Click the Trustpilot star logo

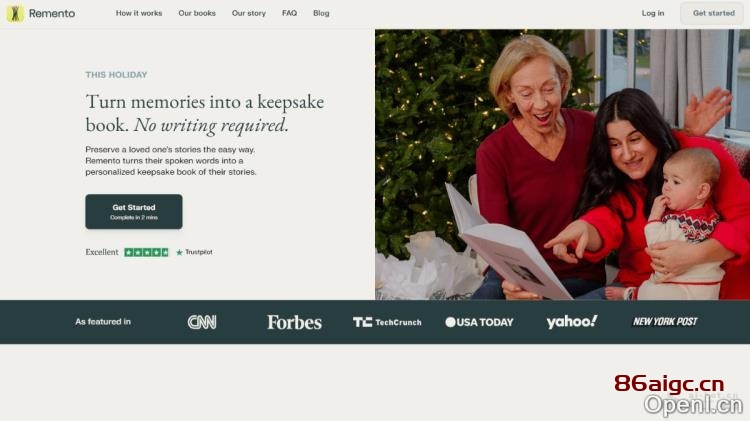coord(179,252)
